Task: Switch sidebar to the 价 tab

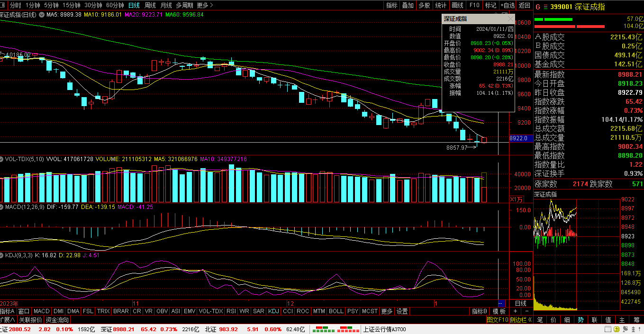Action: [553, 320]
